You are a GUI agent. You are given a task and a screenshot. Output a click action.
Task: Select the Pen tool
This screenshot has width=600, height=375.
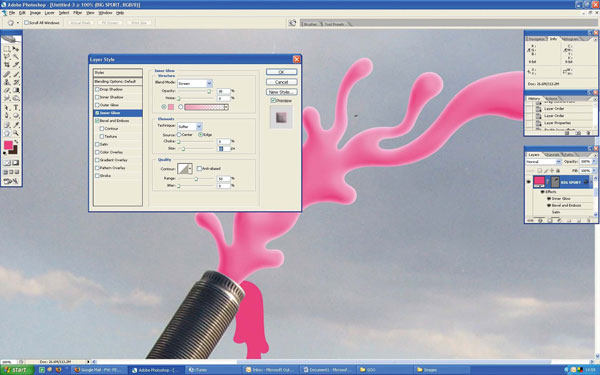click(7, 116)
